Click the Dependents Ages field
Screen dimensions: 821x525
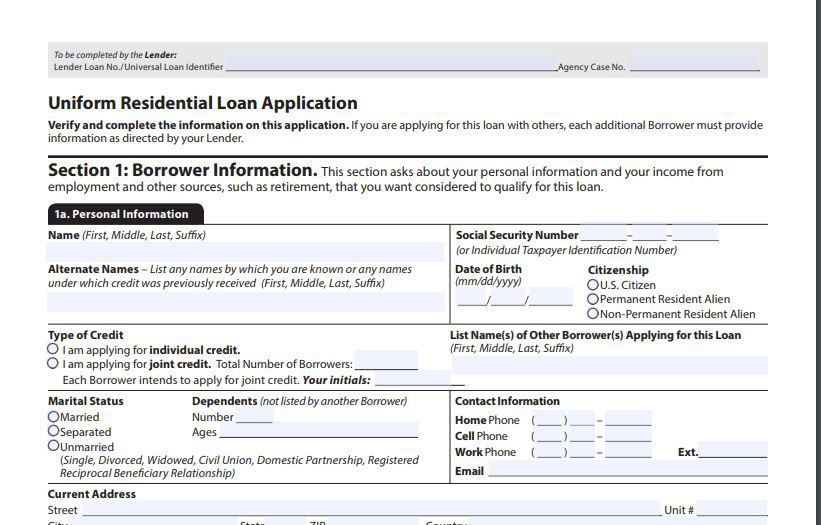coord(318,432)
